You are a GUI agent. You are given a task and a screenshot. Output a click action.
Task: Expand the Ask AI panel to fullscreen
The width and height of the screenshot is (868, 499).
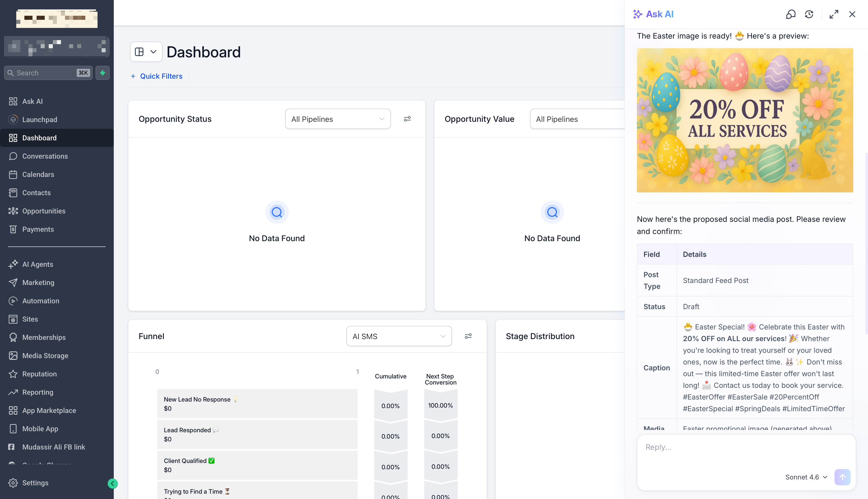[x=834, y=14]
